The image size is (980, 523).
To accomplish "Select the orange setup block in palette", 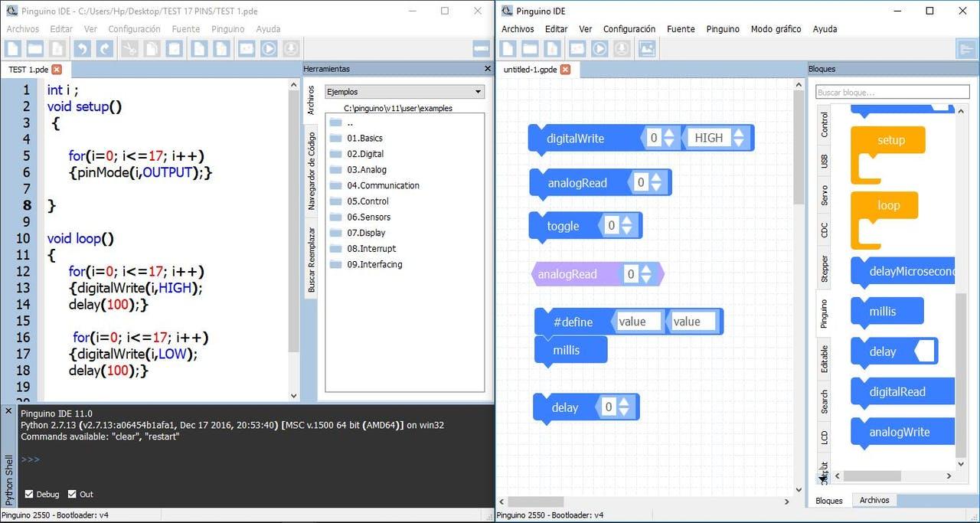I will point(888,155).
